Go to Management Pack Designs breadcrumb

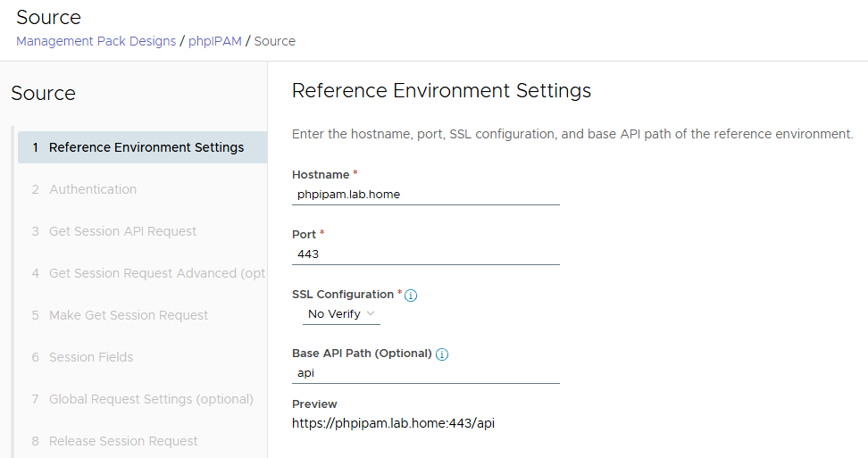coord(96,41)
